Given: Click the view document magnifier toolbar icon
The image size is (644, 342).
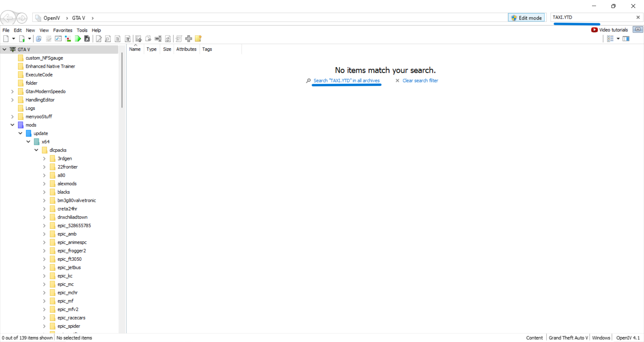Looking at the screenshot, I should tap(108, 39).
